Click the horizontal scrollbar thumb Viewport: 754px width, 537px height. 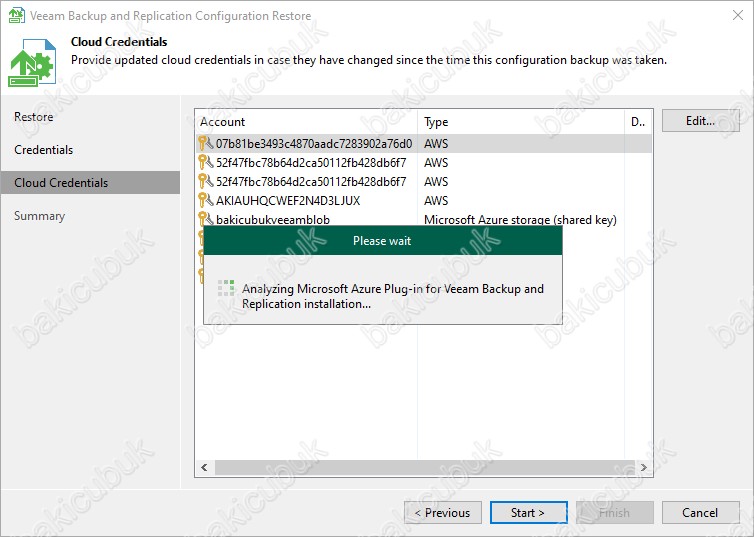click(425, 467)
